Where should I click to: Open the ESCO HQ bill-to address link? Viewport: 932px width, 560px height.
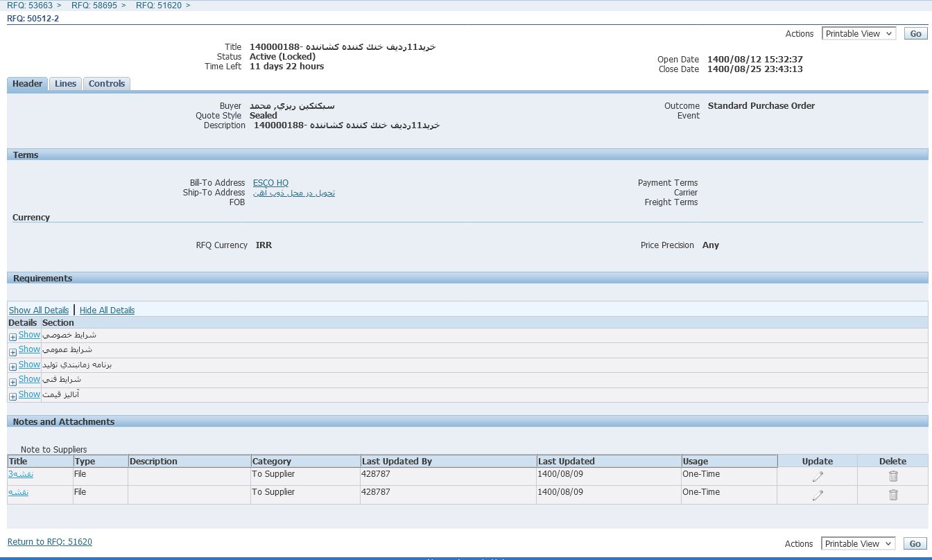270,183
